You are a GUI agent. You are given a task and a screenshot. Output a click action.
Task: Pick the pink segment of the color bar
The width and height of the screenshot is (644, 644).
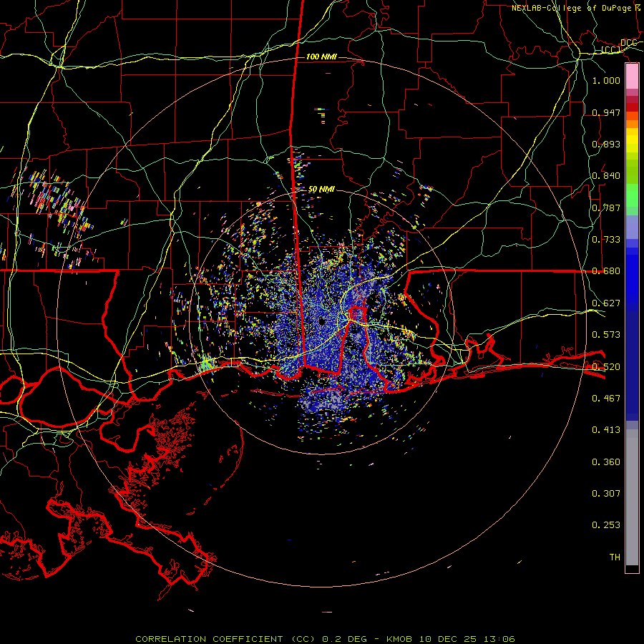(x=632, y=77)
